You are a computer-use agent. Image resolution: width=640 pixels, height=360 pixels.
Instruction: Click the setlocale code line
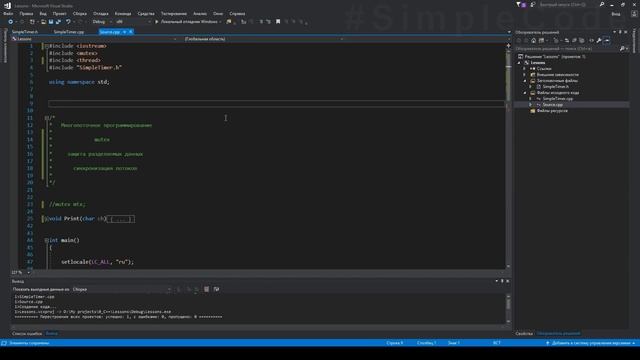tap(98, 262)
